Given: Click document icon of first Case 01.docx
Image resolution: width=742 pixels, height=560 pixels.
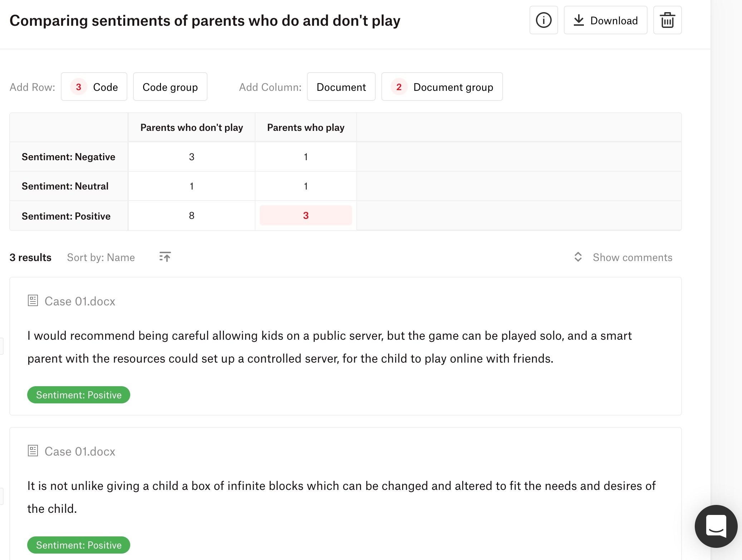Looking at the screenshot, I should 33,300.
